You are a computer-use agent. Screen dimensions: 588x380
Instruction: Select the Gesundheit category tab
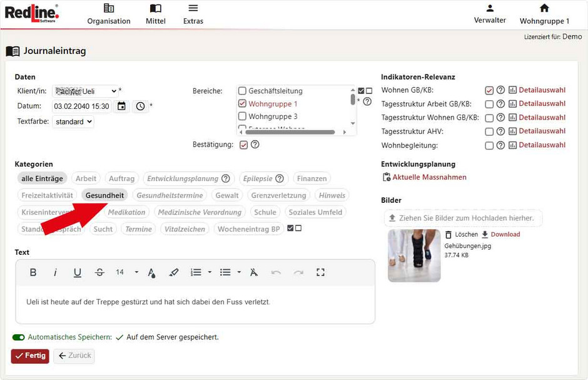pos(104,195)
